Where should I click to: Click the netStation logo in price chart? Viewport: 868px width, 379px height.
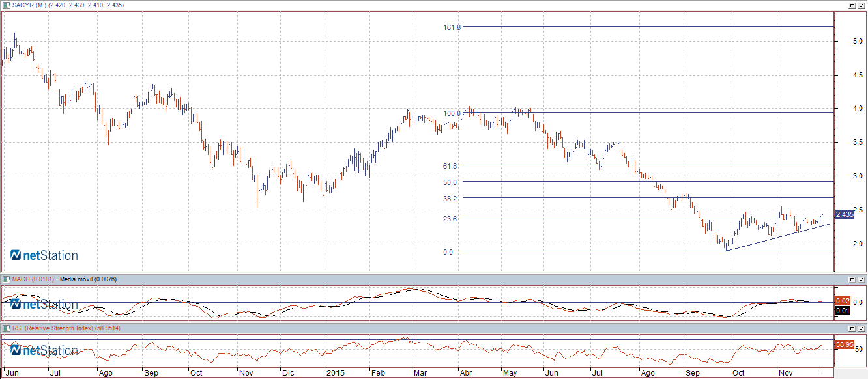tap(44, 255)
